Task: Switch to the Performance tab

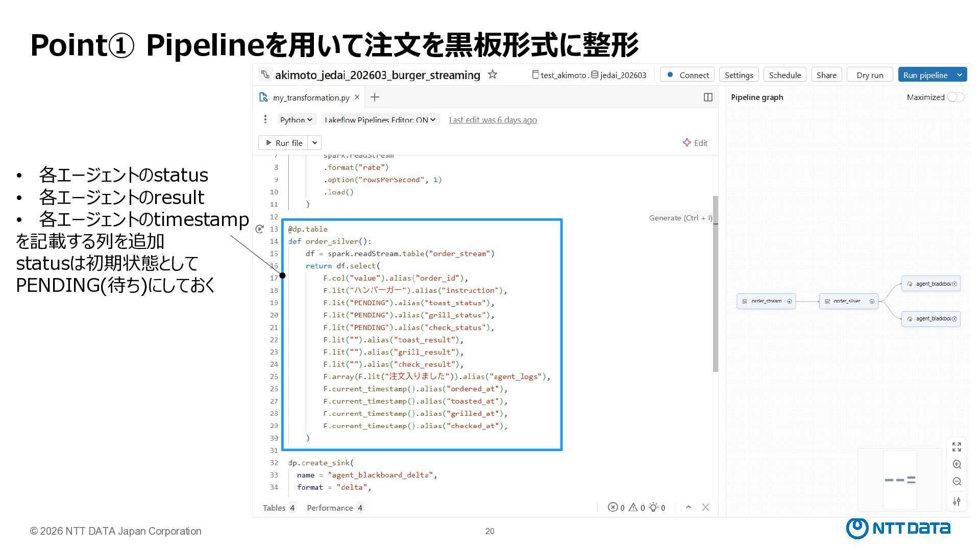Action: [334, 508]
